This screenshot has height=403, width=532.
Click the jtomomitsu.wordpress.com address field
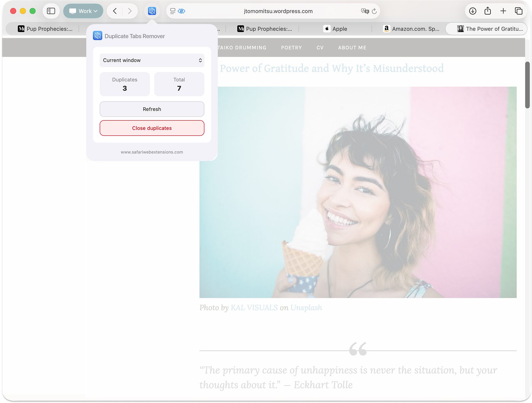click(278, 11)
